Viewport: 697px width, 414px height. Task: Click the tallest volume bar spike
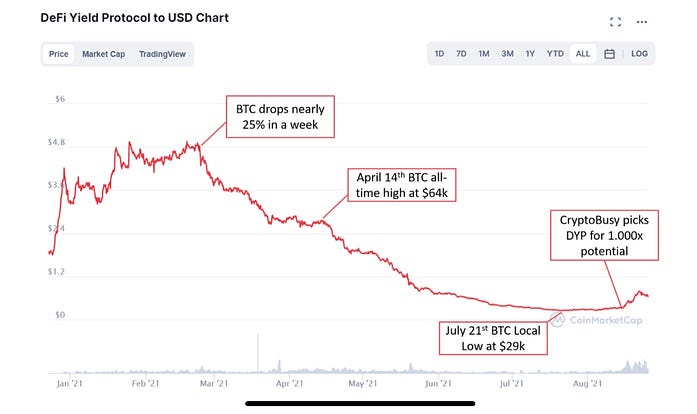tap(258, 356)
